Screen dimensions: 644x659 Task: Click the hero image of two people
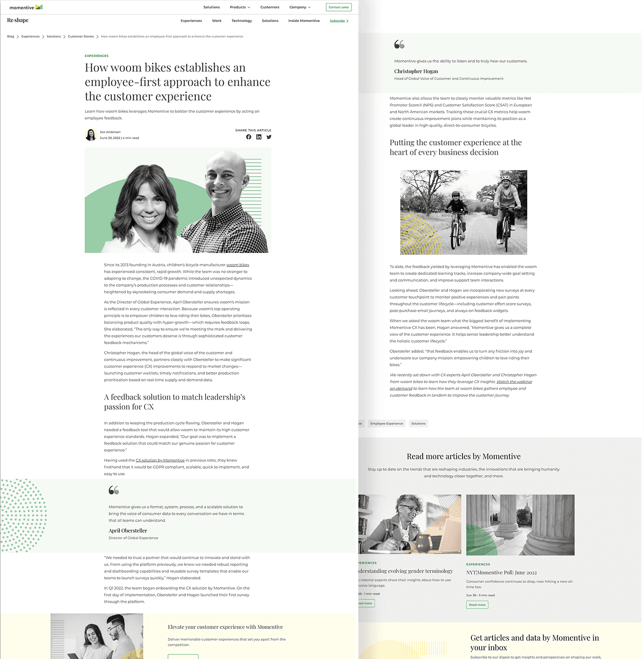tap(178, 200)
